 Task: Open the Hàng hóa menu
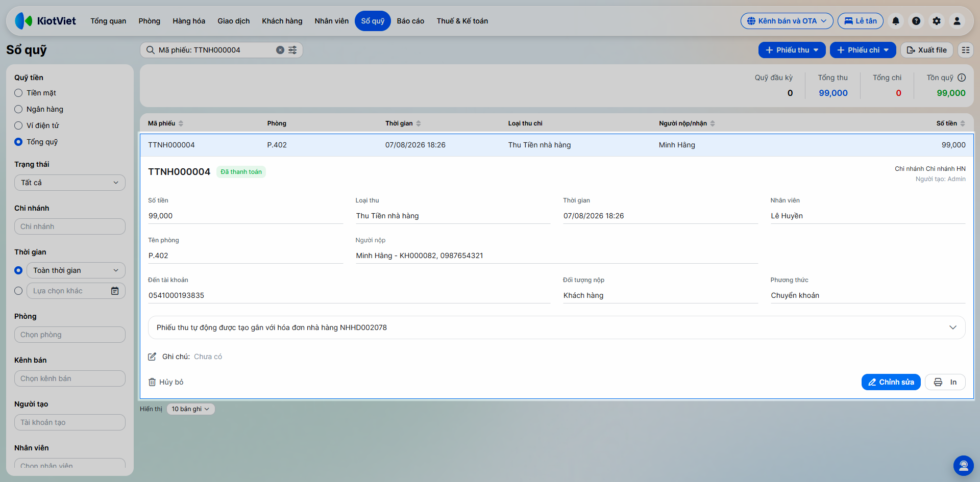(189, 21)
